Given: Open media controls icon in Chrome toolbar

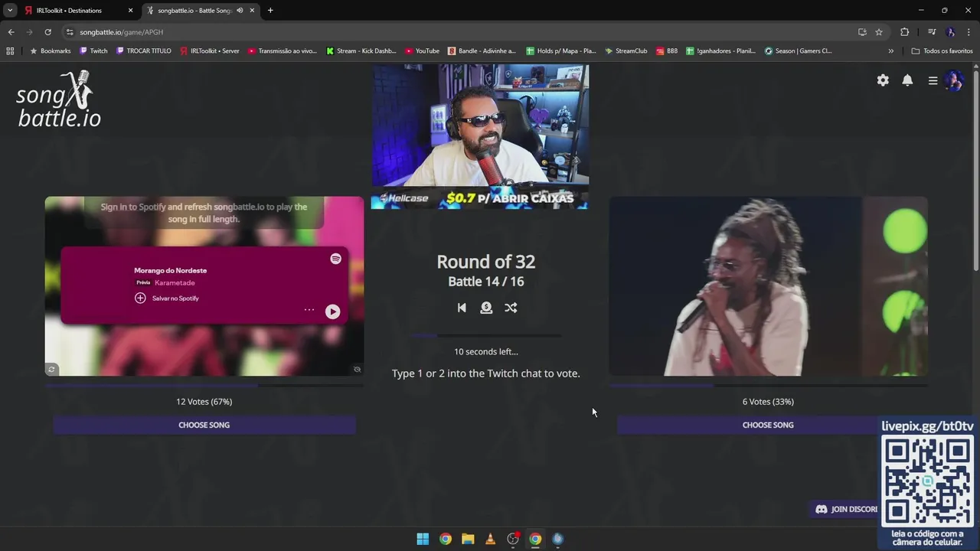Looking at the screenshot, I should click(x=932, y=32).
